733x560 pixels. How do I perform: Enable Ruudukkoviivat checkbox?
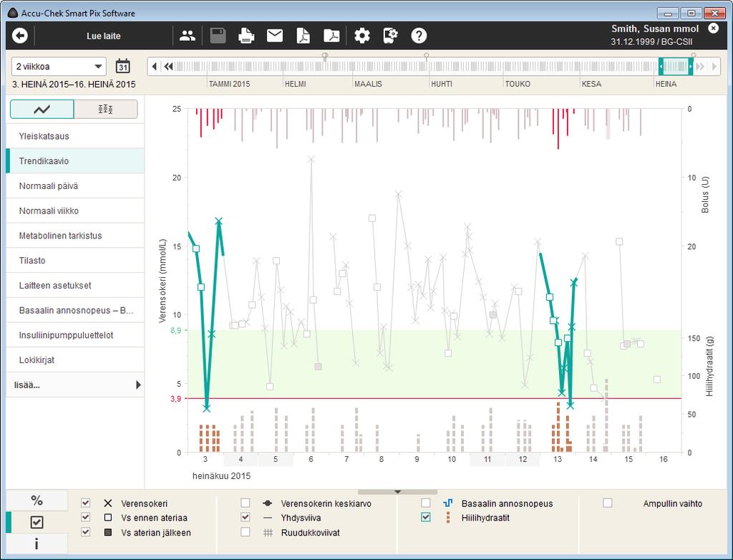[x=246, y=532]
